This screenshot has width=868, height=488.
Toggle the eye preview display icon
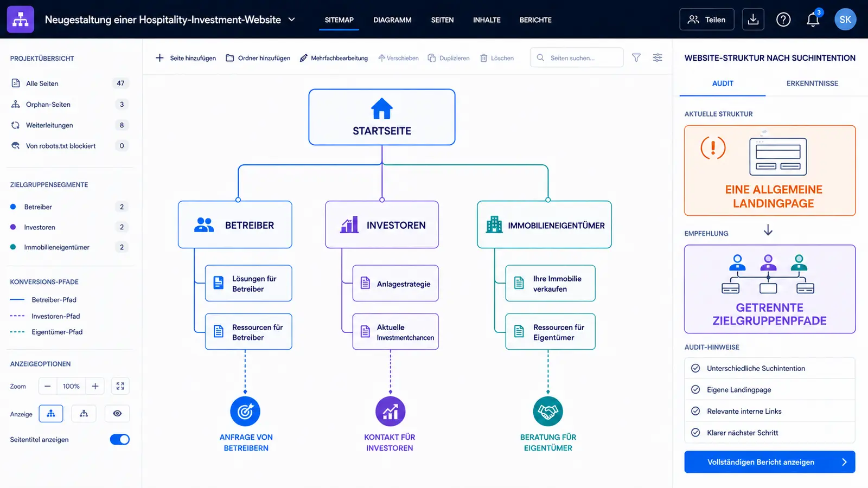pyautogui.click(x=117, y=414)
